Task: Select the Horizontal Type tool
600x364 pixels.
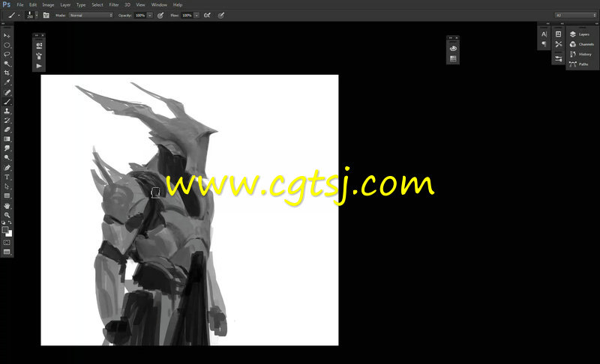Action: 7,177
